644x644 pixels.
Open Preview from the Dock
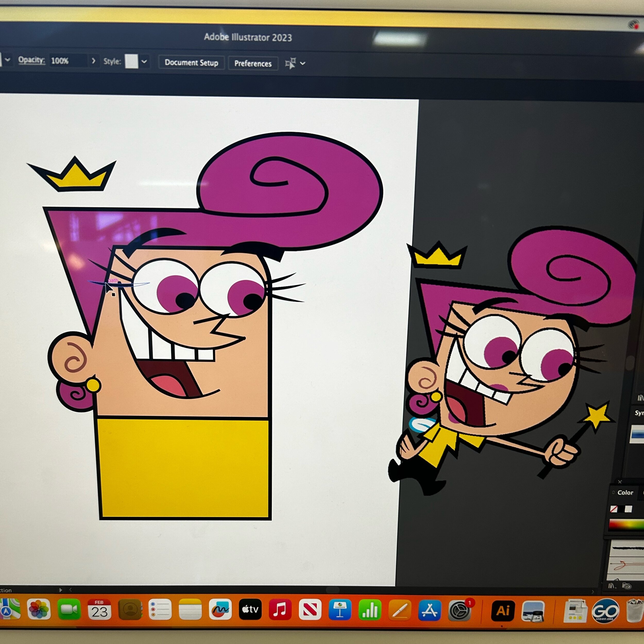[533, 611]
